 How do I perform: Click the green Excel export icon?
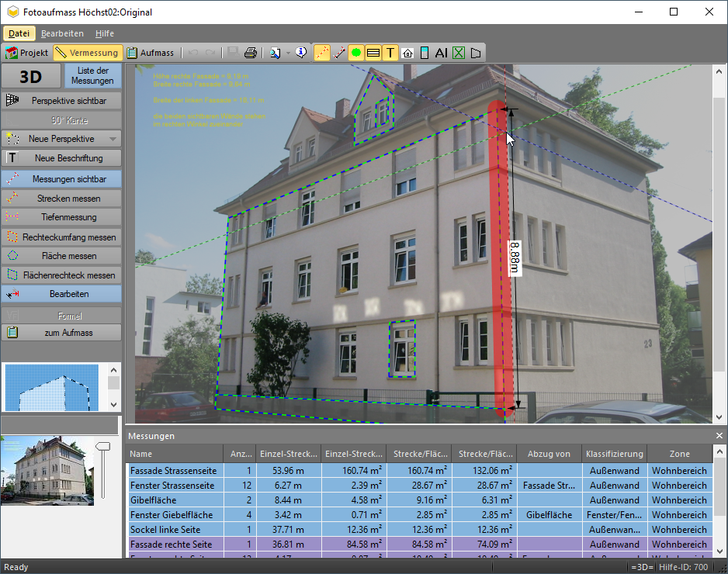click(459, 53)
